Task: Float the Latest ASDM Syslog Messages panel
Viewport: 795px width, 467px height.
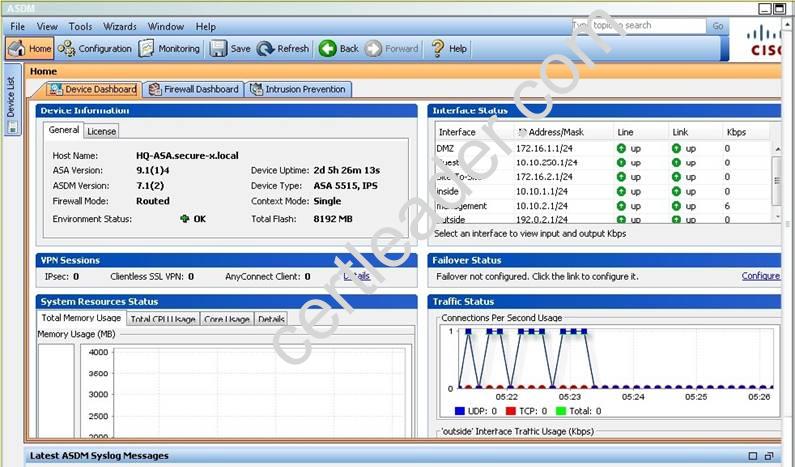Action: (x=769, y=456)
